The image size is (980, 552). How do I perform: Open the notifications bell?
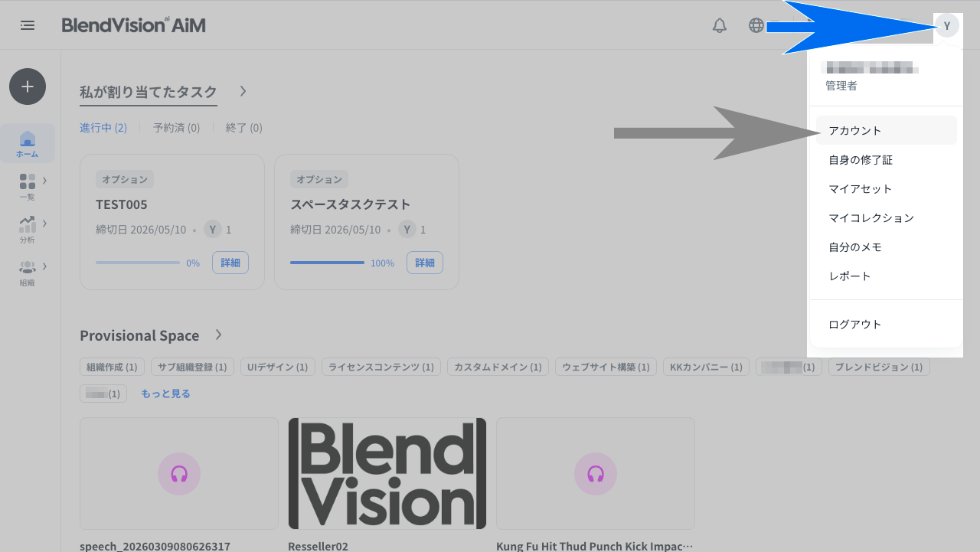point(720,25)
